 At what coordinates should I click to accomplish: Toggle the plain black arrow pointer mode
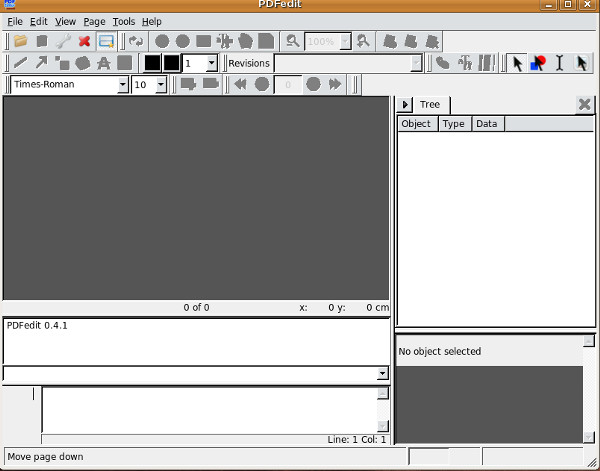(x=517, y=63)
